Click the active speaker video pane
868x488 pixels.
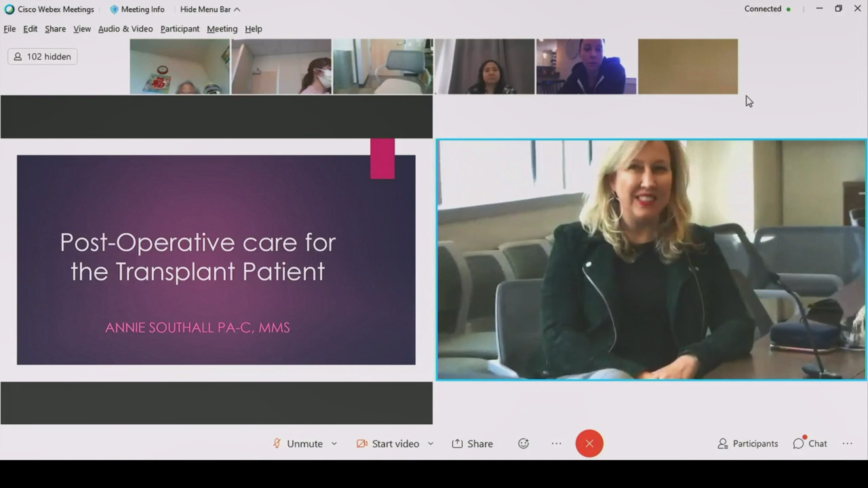(651, 260)
